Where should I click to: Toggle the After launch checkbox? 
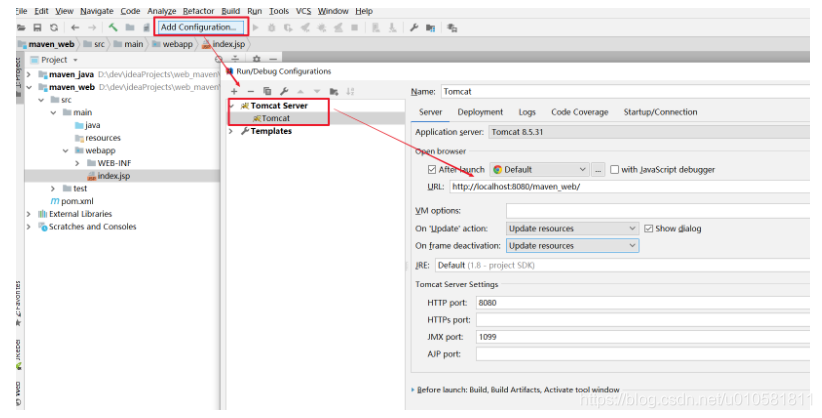(432, 169)
